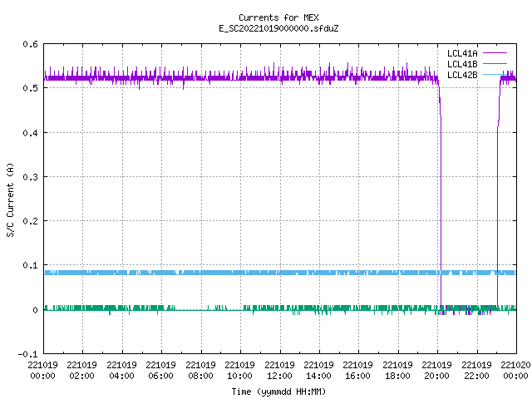This screenshot has width=532, height=399.
Task: Click the purple rising edge near 23:00
Action: 498,204
